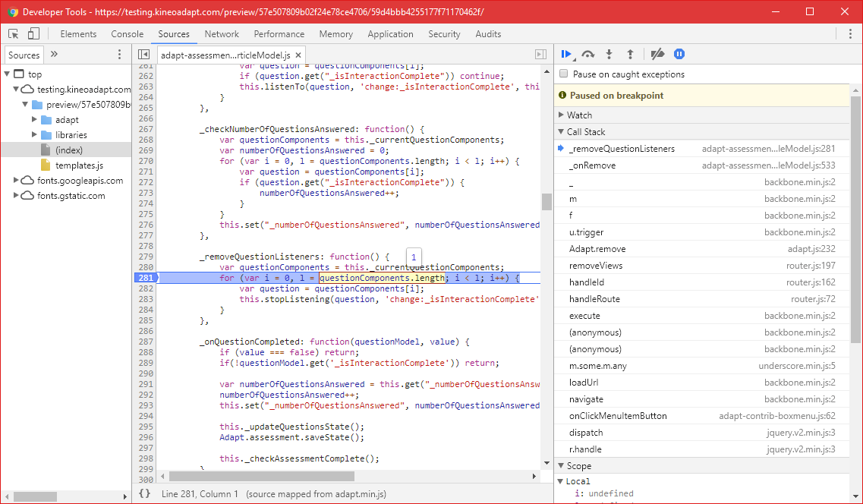Viewport: 863px width, 504px height.
Task: Deactivate all breakpoints
Action: click(x=657, y=54)
